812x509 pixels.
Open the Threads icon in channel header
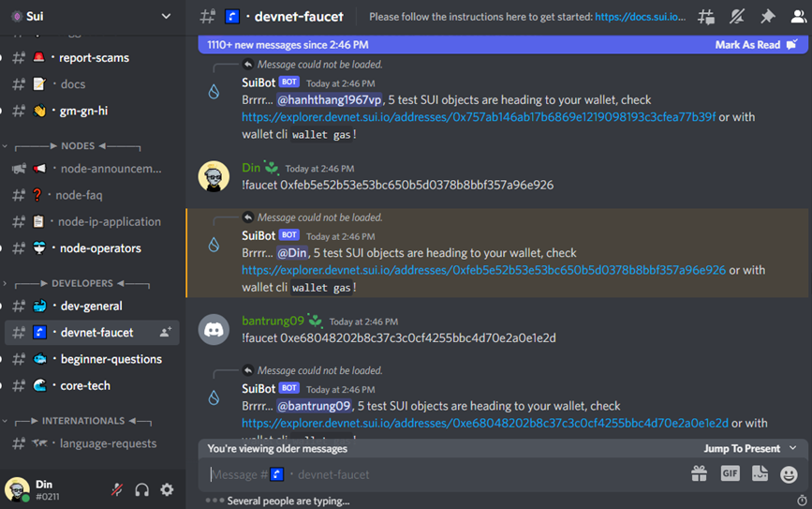706,17
